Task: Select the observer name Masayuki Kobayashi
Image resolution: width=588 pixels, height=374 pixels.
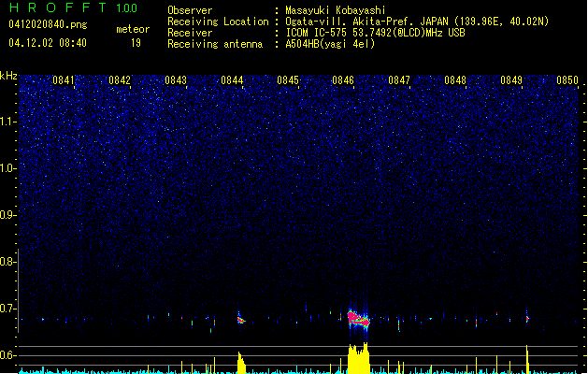Action: pyautogui.click(x=336, y=10)
